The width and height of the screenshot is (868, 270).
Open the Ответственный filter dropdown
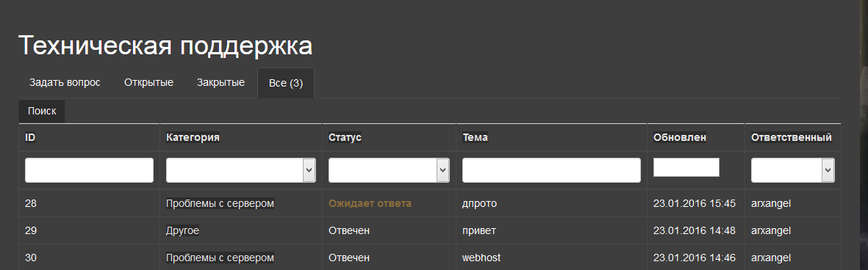(793, 170)
